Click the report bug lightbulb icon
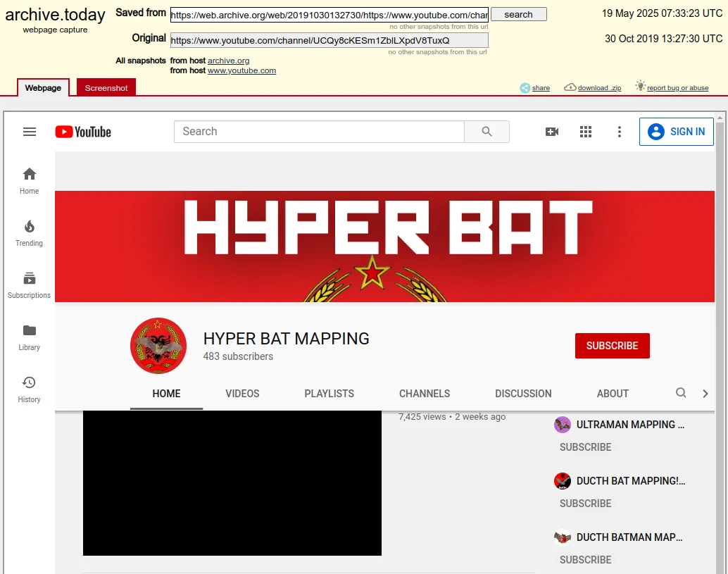This screenshot has height=574, width=728. pos(640,86)
